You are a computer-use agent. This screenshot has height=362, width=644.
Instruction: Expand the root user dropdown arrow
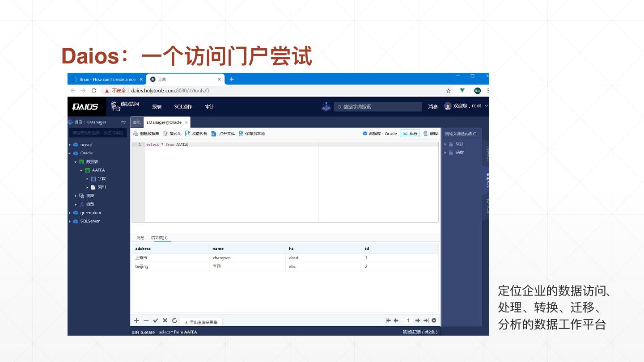[486, 106]
